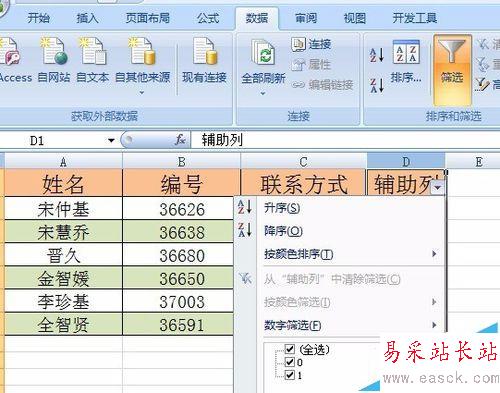Select cell with number 36626
The width and height of the screenshot is (500, 393).
[178, 209]
